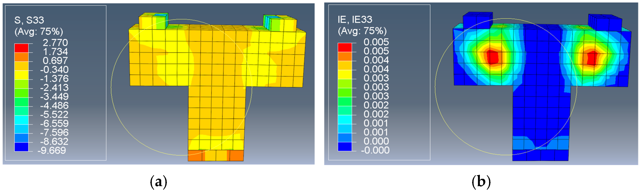Image resolution: width=644 pixels, height=192 pixels.
Task: Click the "S, S33" legend title
Action: point(29,20)
